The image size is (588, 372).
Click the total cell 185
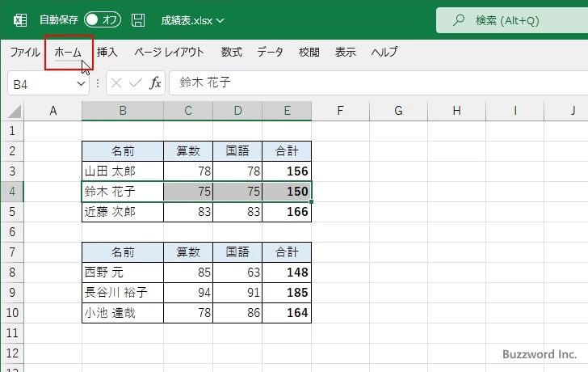coord(287,293)
